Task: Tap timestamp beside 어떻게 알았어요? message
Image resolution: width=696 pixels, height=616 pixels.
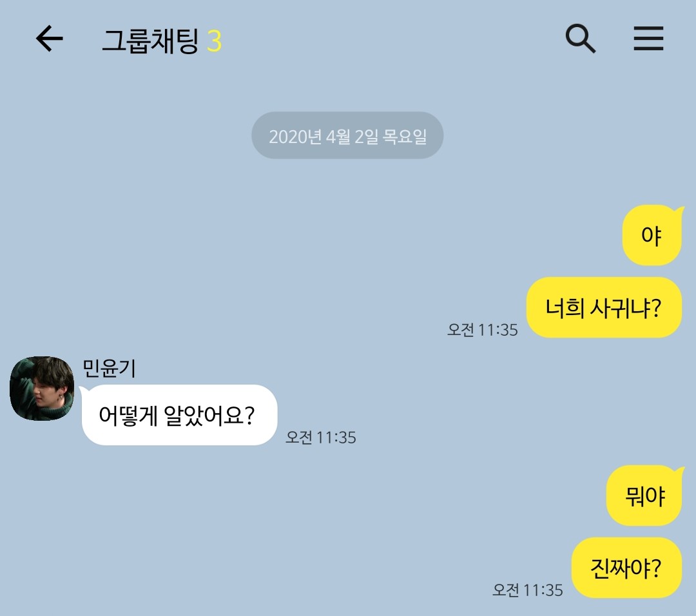Action: pos(321,437)
